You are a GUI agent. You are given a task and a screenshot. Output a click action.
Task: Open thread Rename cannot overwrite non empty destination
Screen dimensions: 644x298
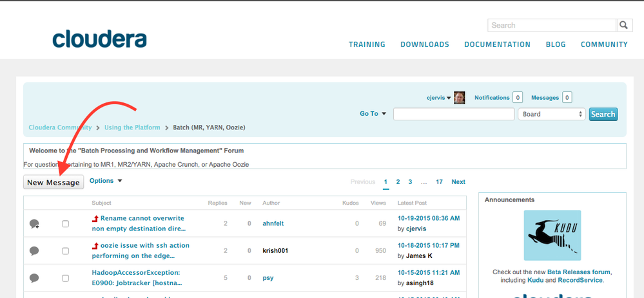[x=138, y=223]
